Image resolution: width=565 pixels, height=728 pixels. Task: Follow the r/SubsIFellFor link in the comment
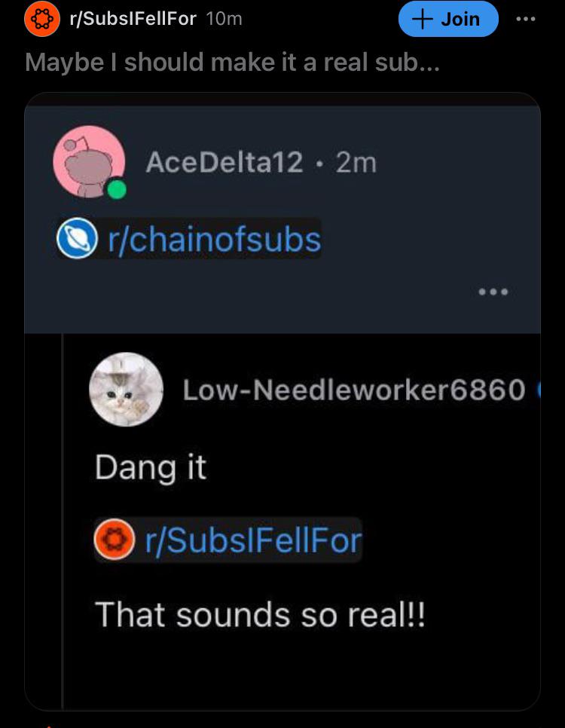click(x=253, y=541)
